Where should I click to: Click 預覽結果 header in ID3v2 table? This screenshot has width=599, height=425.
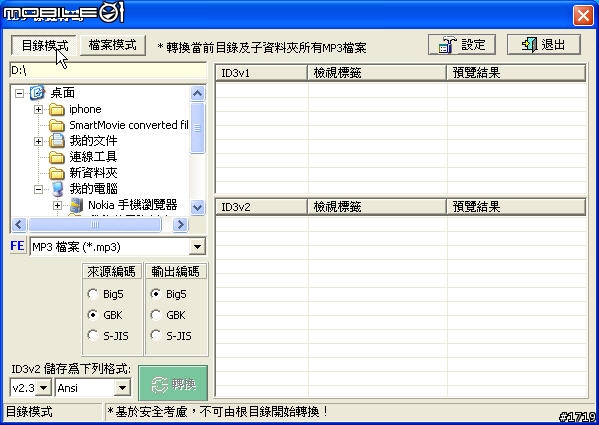[516, 207]
